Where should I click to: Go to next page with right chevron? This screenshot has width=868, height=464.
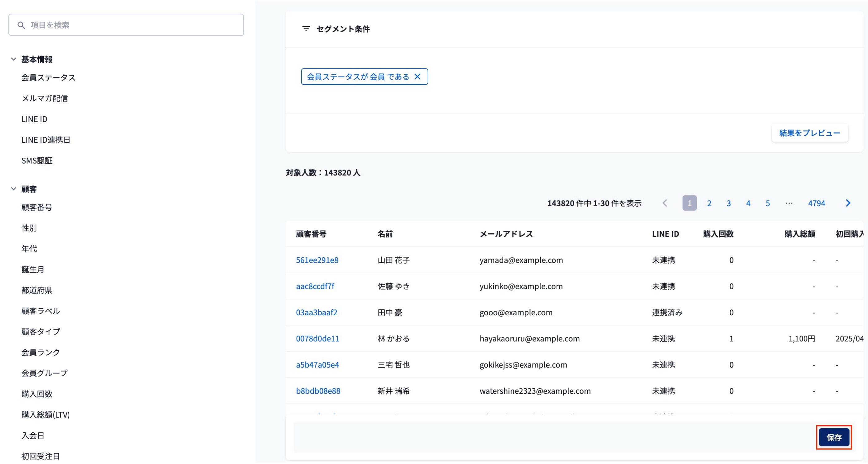coord(848,203)
